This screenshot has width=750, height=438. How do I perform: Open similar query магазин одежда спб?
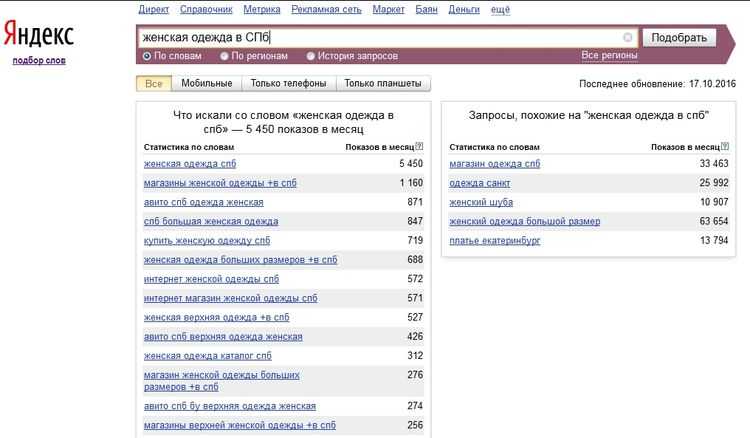tap(495, 164)
